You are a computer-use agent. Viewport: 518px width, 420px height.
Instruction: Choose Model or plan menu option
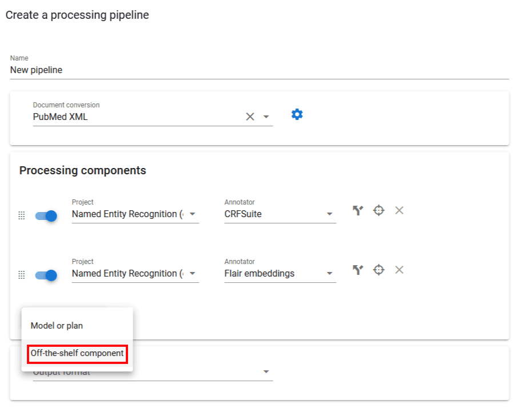57,326
